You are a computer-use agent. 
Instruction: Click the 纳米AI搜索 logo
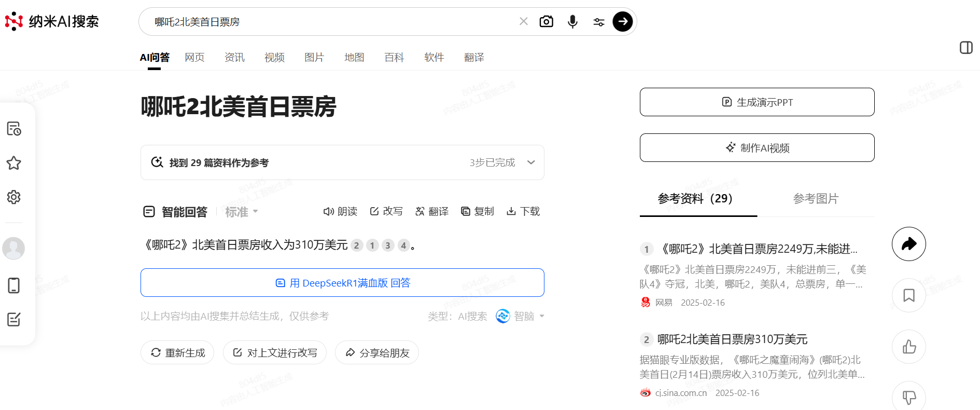(x=52, y=21)
